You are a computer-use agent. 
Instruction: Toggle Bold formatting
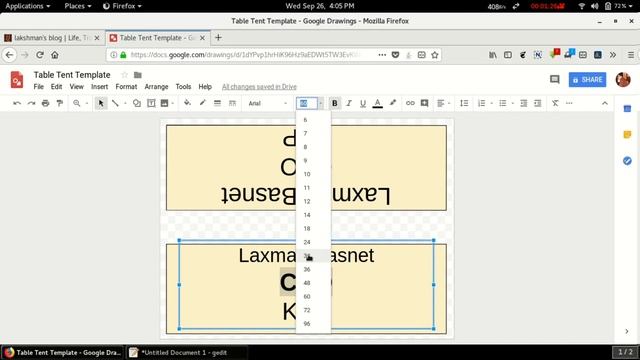(x=334, y=103)
